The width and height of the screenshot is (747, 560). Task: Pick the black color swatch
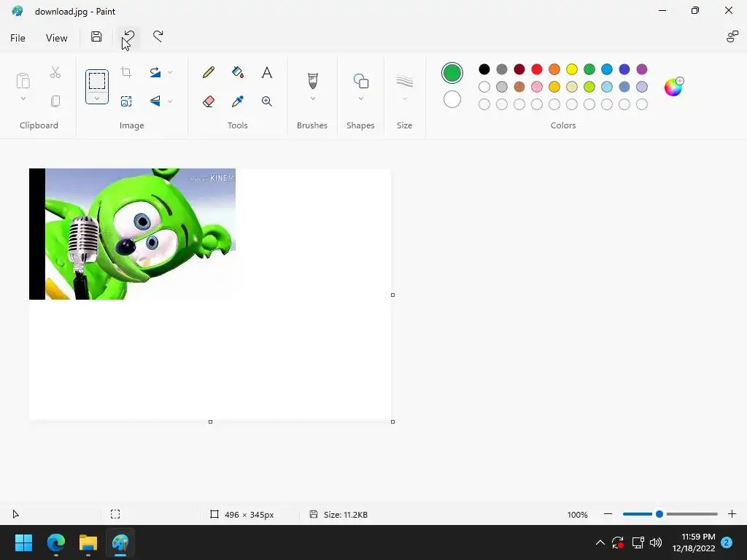[484, 69]
